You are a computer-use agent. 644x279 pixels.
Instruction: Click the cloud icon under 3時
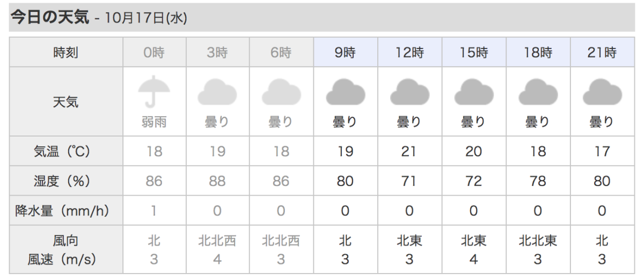click(x=217, y=92)
